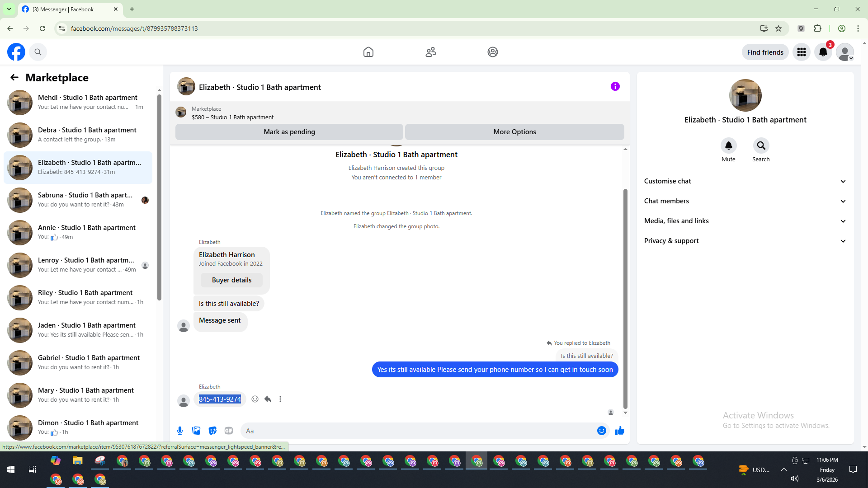The image size is (868, 488).
Task: Open the Friends tab in top navigation
Action: click(430, 52)
